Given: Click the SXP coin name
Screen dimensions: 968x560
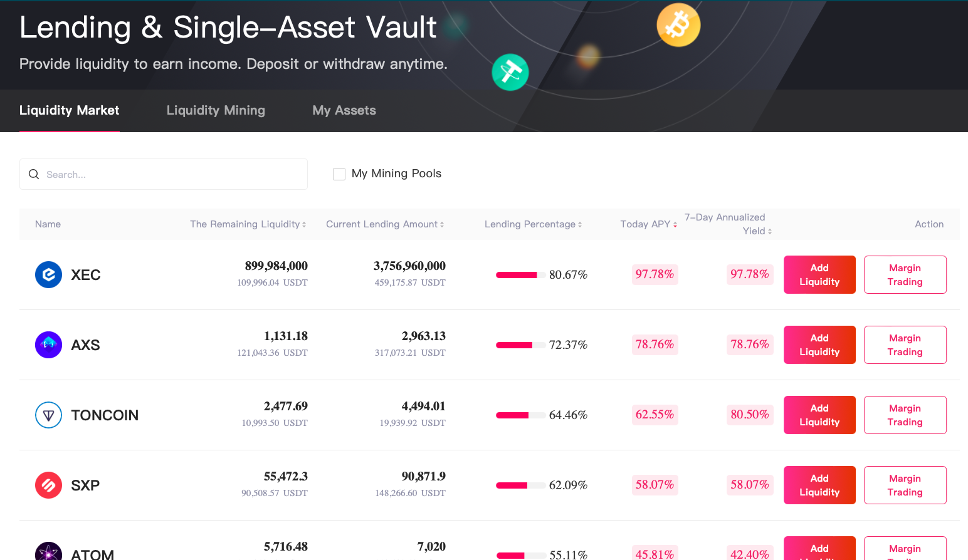Looking at the screenshot, I should coord(85,485).
